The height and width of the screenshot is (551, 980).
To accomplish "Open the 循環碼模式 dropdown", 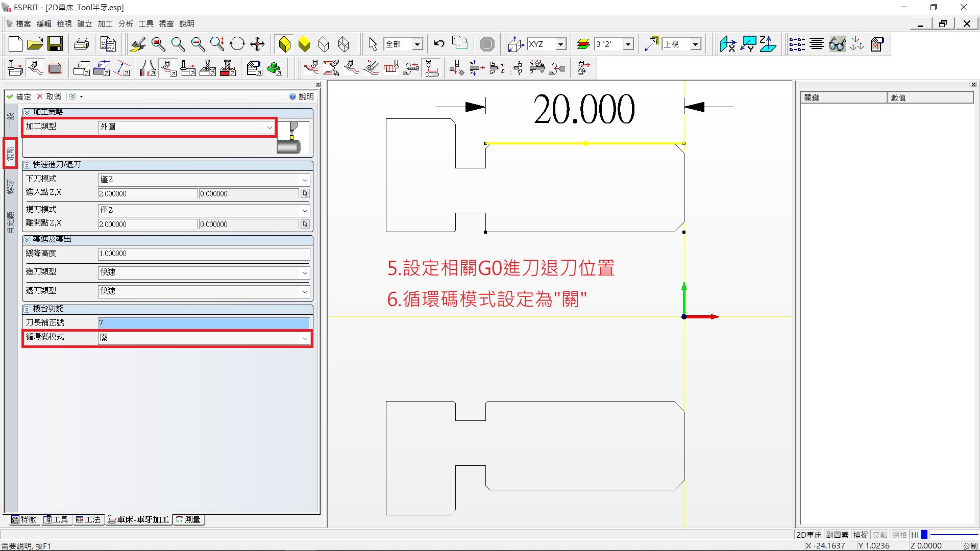I will point(305,338).
